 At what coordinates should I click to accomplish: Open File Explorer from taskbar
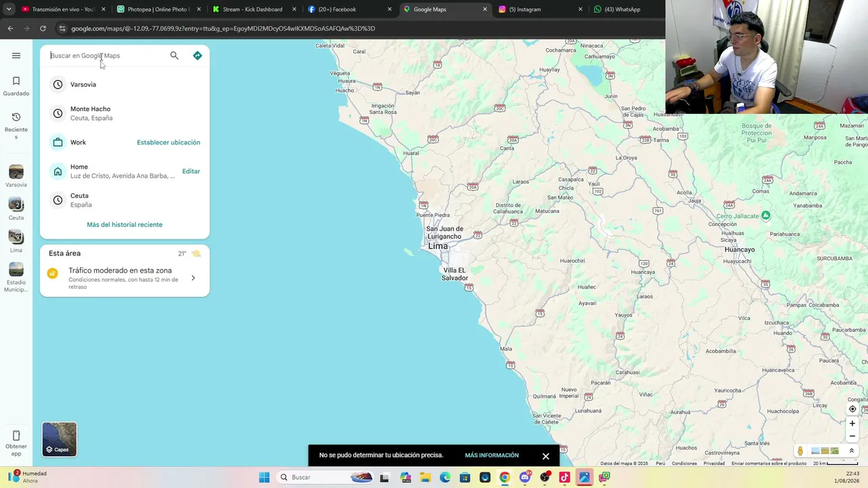[x=425, y=477]
